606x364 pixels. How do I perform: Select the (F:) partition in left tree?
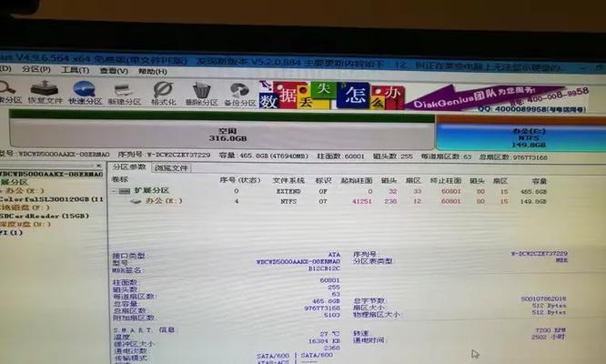tap(25, 207)
